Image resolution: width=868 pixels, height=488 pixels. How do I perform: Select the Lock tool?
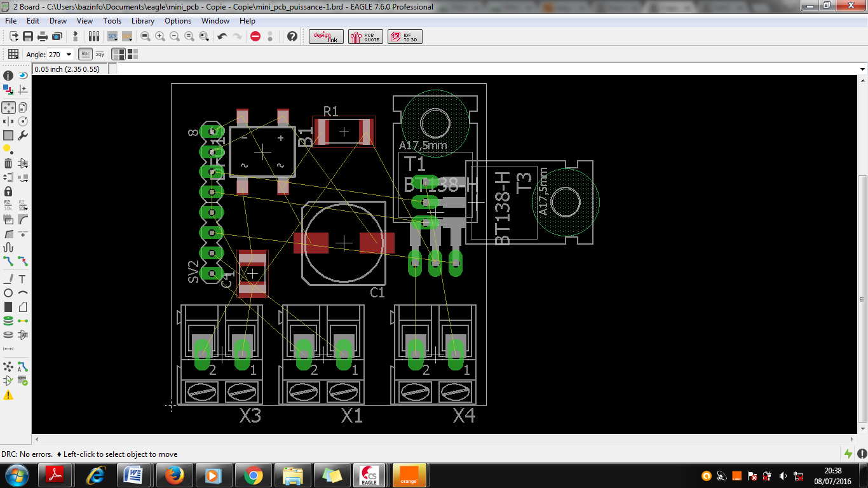(8, 191)
